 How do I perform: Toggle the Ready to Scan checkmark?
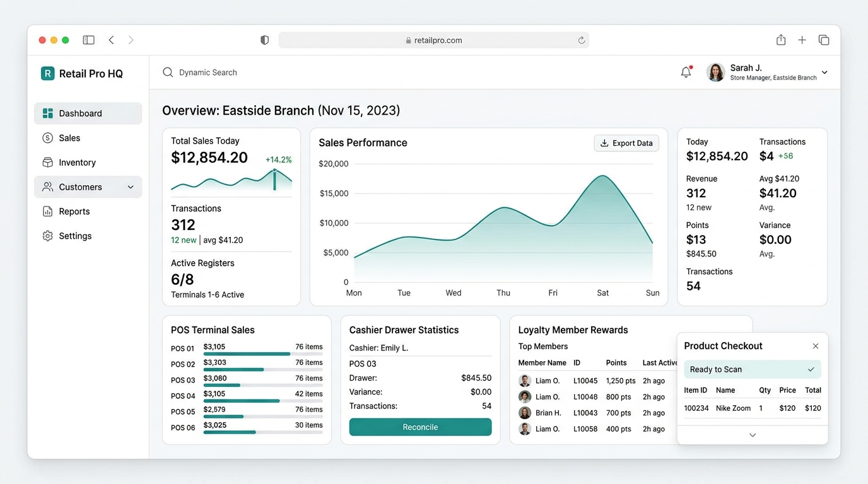pyautogui.click(x=811, y=369)
